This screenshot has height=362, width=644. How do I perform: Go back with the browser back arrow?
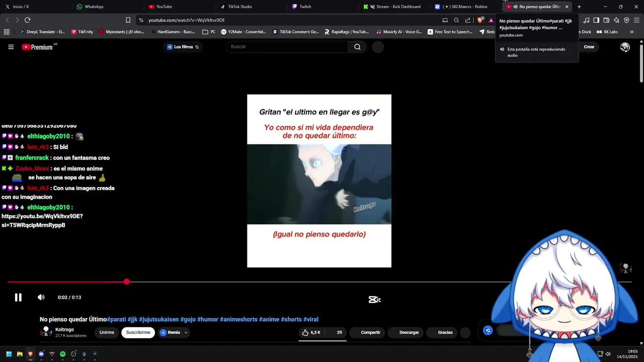[x=7, y=20]
